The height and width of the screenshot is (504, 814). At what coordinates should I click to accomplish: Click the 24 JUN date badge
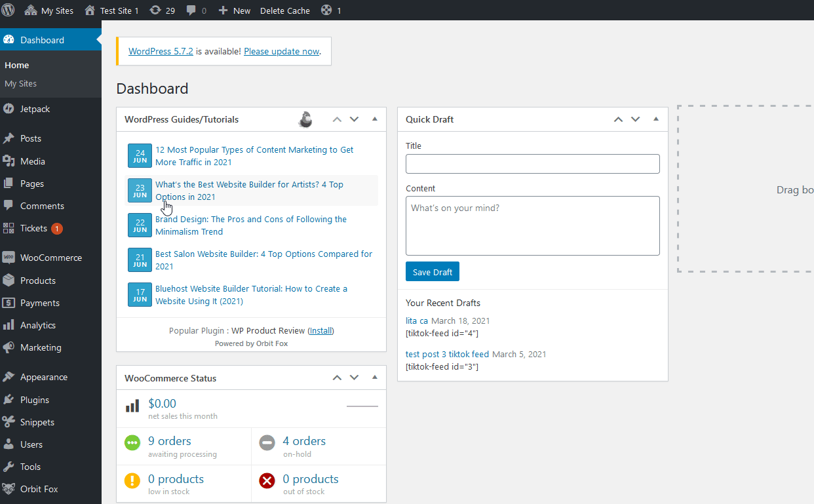click(140, 156)
